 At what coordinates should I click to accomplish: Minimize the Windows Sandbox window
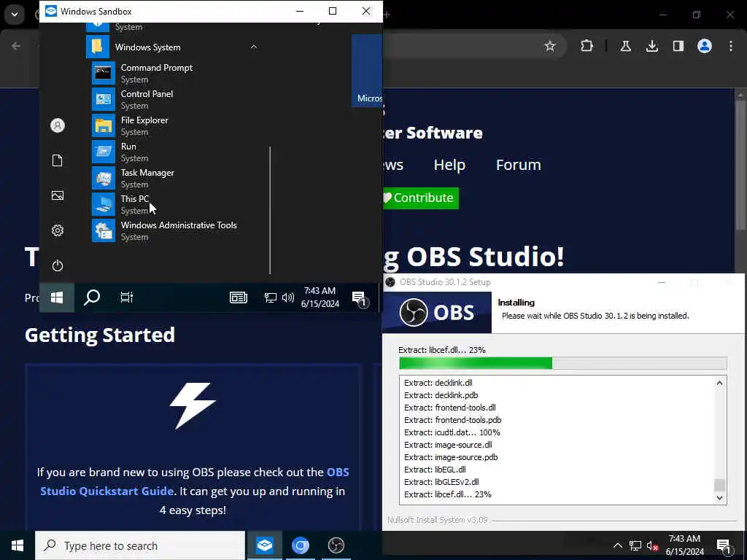coord(300,11)
